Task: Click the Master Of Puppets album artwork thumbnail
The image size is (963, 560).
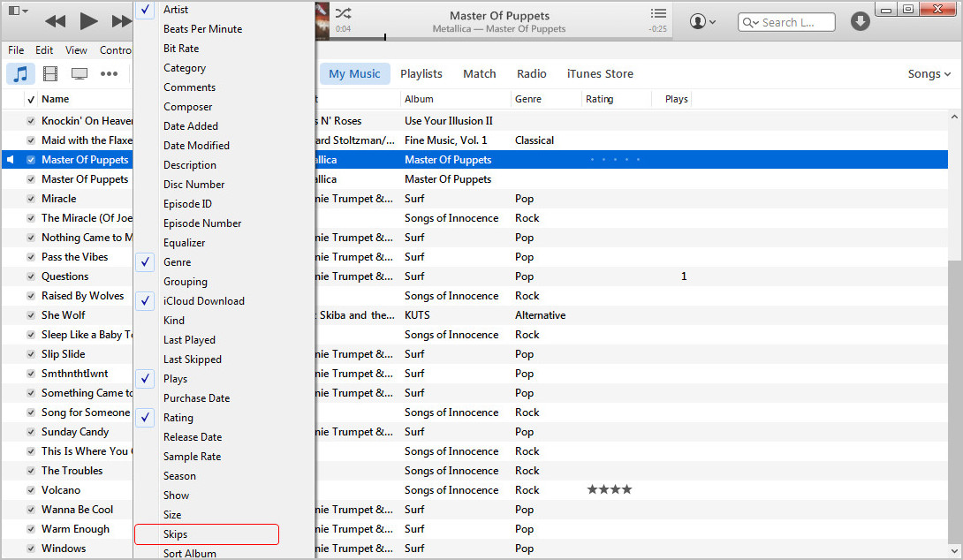Action: [322, 21]
